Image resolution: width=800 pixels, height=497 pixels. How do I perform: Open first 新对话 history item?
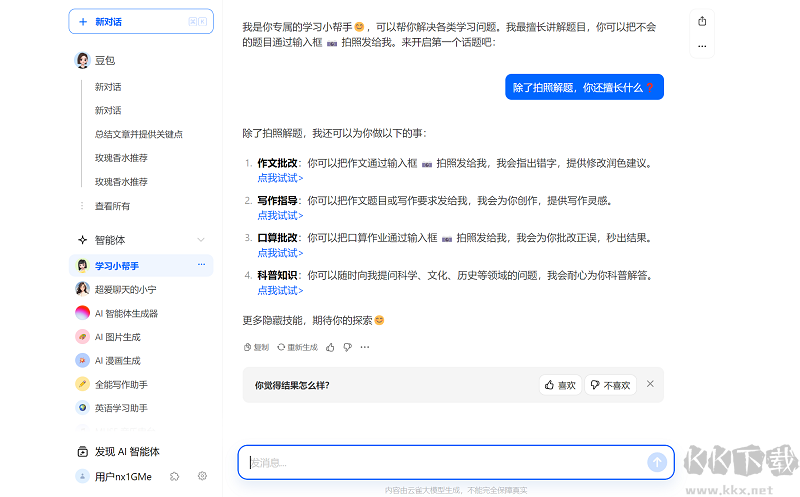point(108,87)
